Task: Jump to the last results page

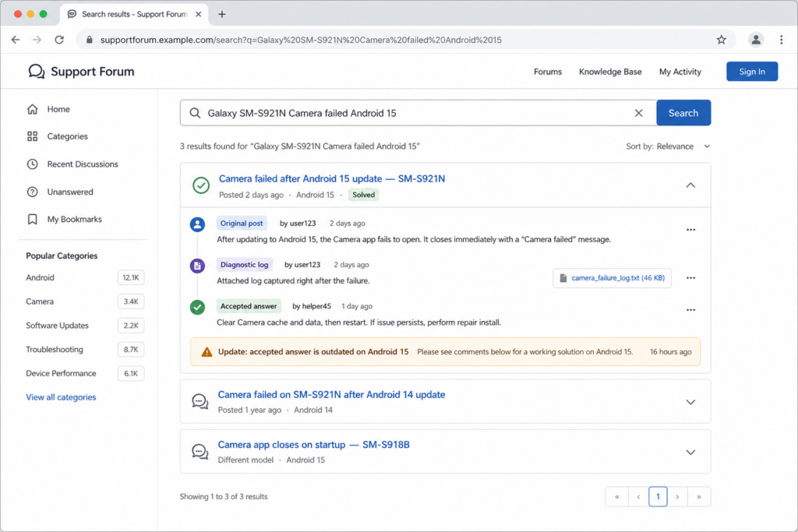Action: [x=699, y=497]
